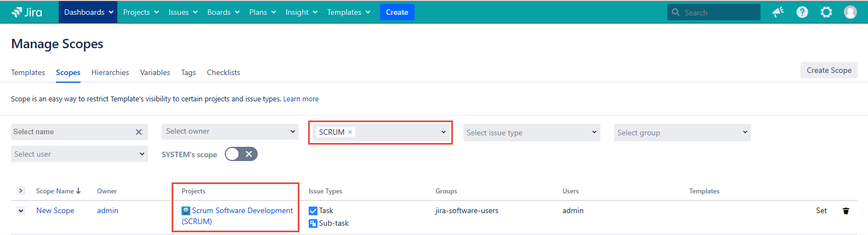Click the Create Scope button
This screenshot has height=235, width=868.
click(829, 70)
